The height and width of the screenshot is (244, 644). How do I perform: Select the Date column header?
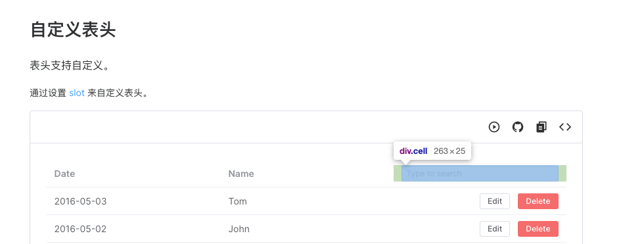(64, 174)
